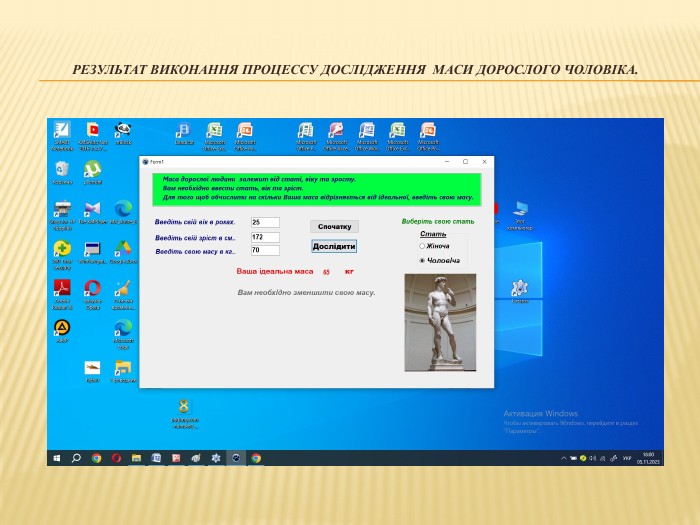Click the Спочатку reset button
700x525 pixels.
334,226
